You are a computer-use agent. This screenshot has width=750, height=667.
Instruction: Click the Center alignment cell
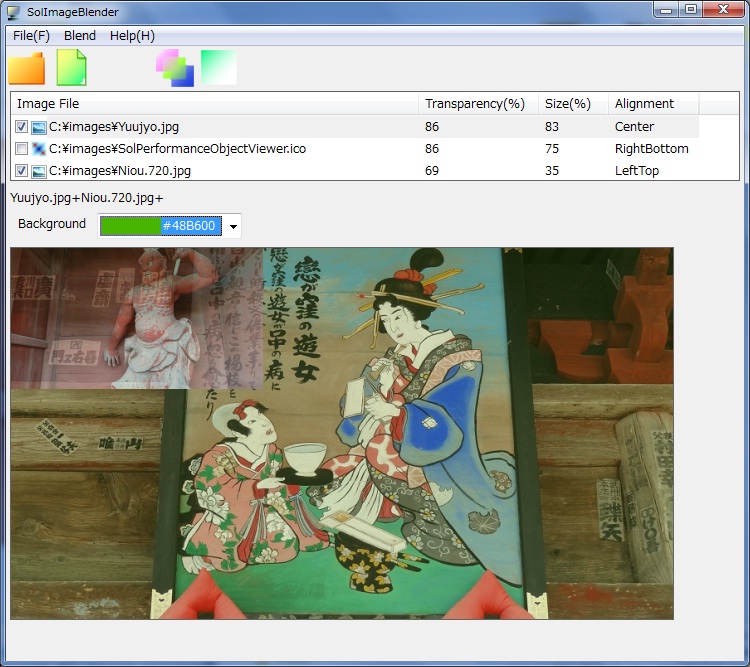point(634,127)
